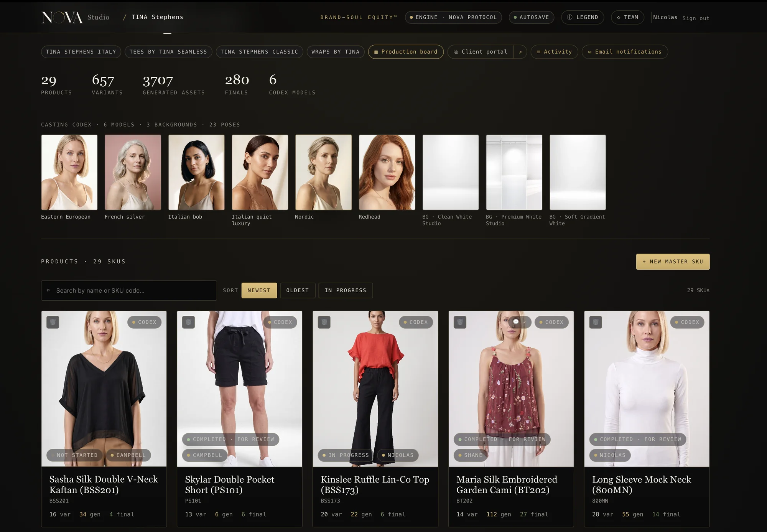The width and height of the screenshot is (767, 532).
Task: Sign out of the account
Action: point(696,18)
